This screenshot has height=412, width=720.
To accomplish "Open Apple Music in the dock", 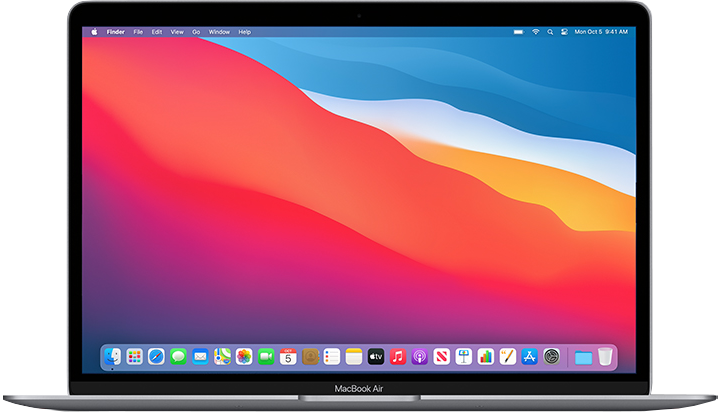I will coord(398,356).
